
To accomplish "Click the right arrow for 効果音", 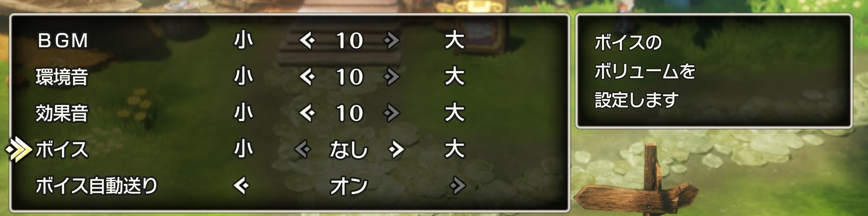I will (391, 113).
